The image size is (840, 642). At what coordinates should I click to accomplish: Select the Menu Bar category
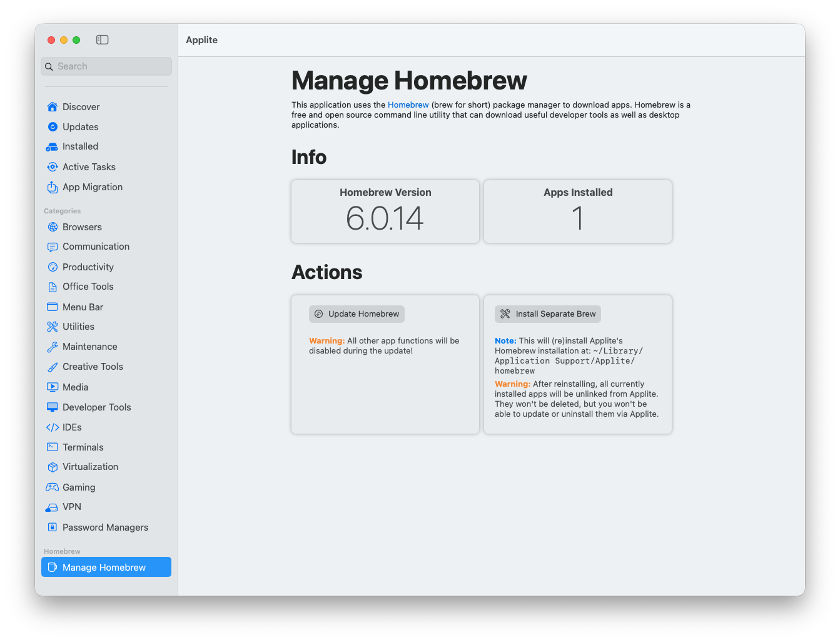point(106,307)
